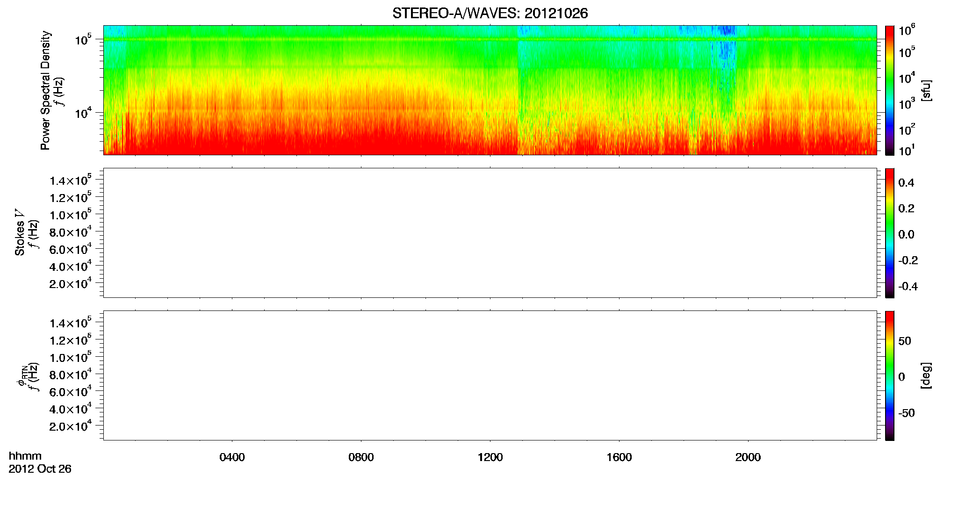Click the phi RTN degrees color bar

click(890, 375)
